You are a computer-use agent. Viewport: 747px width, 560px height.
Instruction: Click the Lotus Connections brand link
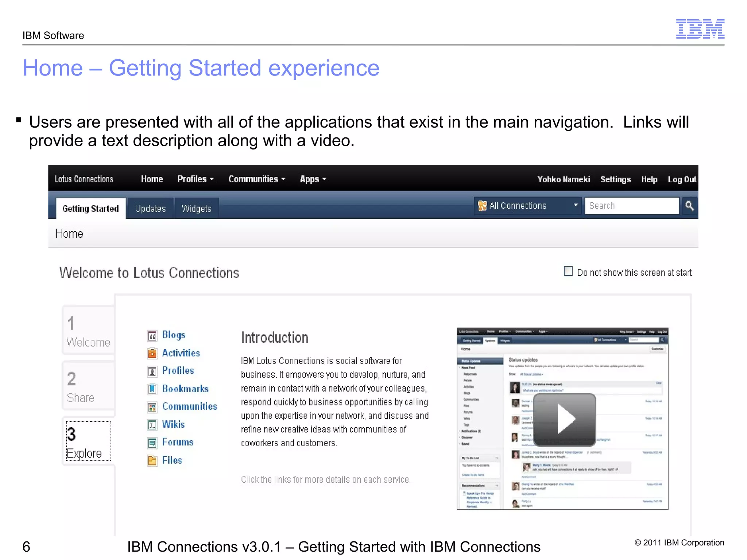tap(84, 179)
